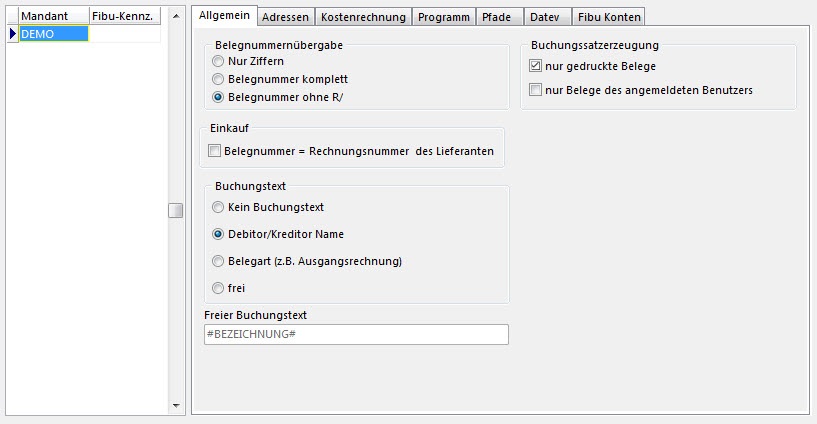The height and width of the screenshot is (424, 817).
Task: Select 'Kein Buchungstext' radio option
Action: tap(219, 207)
